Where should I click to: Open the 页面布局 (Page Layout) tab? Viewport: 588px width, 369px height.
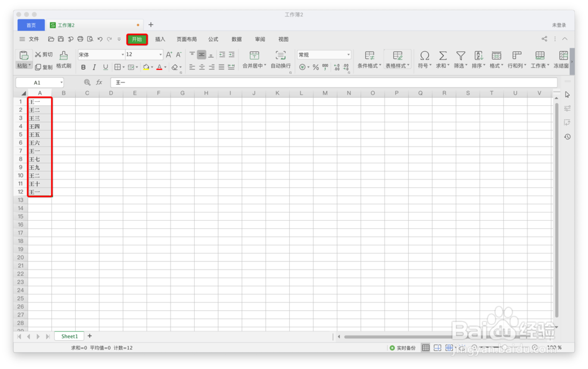[x=187, y=39]
